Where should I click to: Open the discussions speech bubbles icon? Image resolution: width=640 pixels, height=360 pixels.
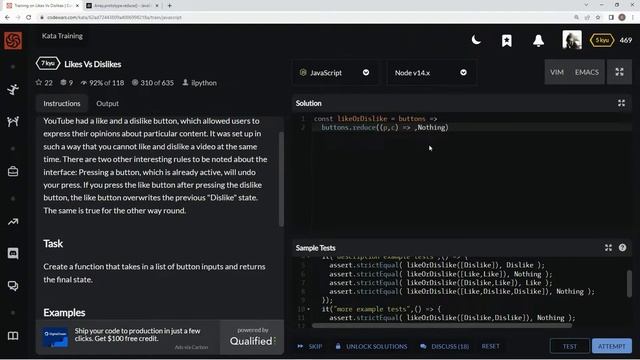[13, 286]
